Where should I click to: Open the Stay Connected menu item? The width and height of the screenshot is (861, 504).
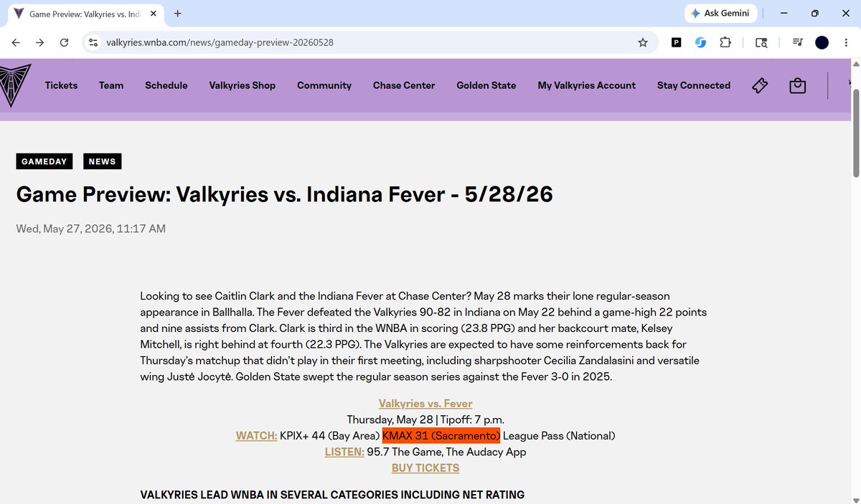point(694,85)
